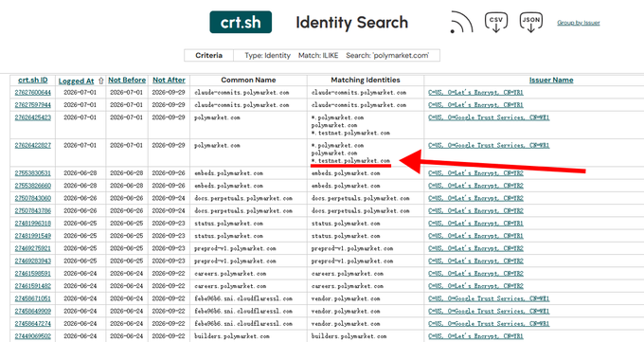Open Google Trust Services issuer in row 27458671051

tap(489, 298)
